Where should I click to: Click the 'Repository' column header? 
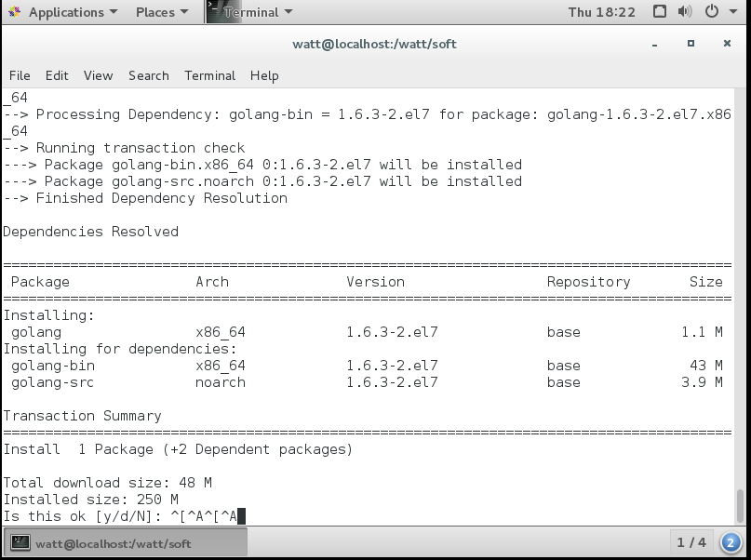pos(589,282)
